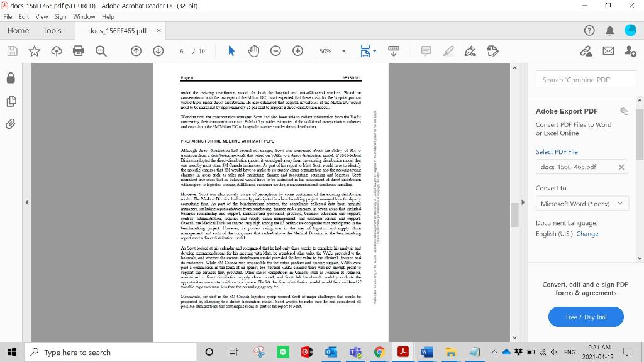
Task: Toggle read mode scrolling icon
Action: [394, 51]
